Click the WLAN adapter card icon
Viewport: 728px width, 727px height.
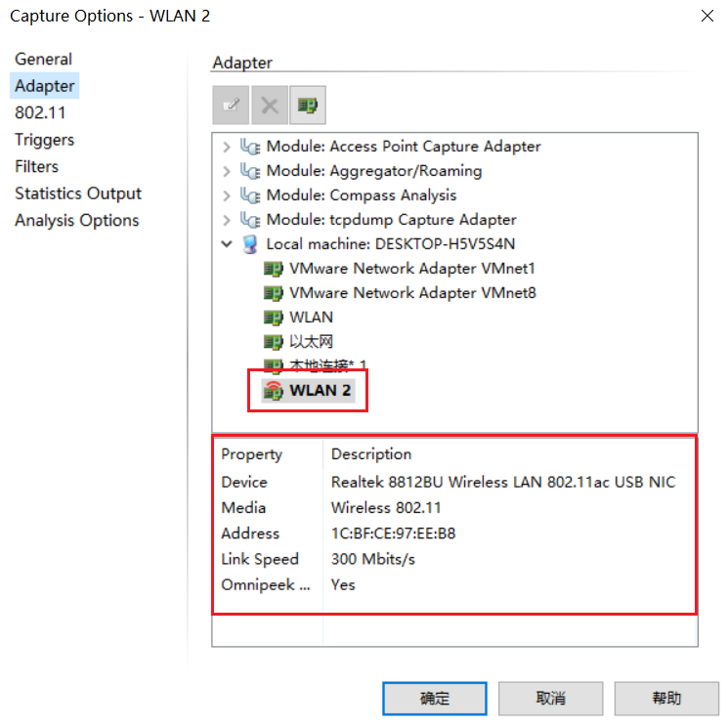273,318
